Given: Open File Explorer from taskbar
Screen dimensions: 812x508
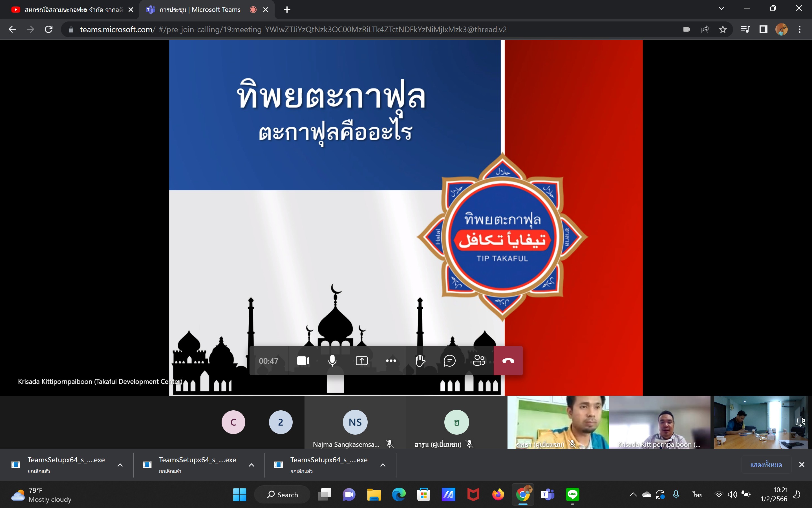Looking at the screenshot, I should 374,494.
